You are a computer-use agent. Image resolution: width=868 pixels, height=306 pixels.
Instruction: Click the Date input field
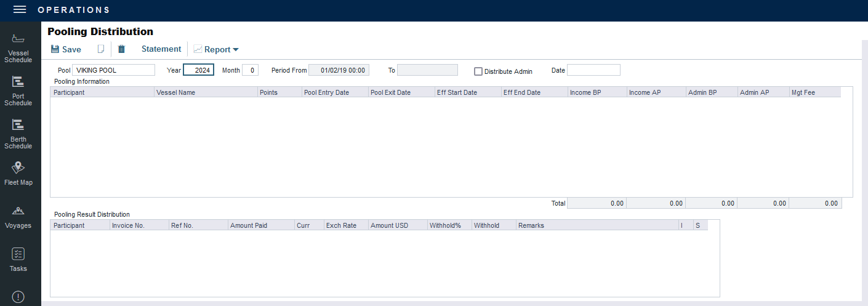click(x=593, y=70)
